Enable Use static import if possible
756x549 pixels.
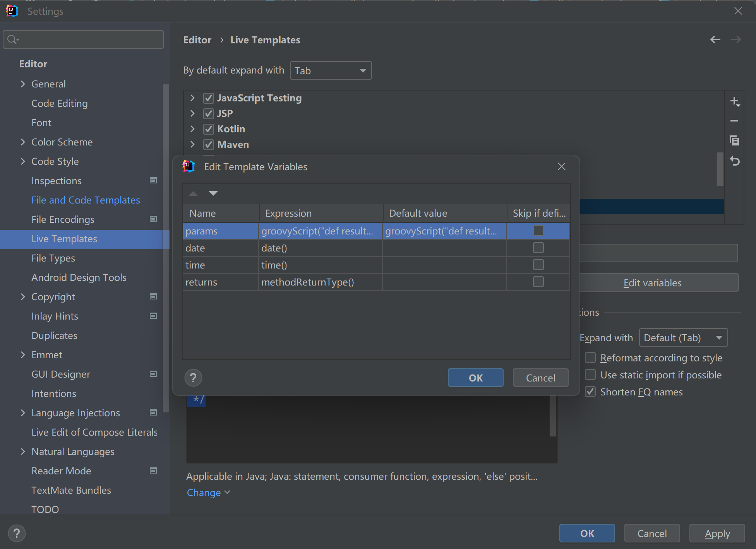(x=590, y=375)
